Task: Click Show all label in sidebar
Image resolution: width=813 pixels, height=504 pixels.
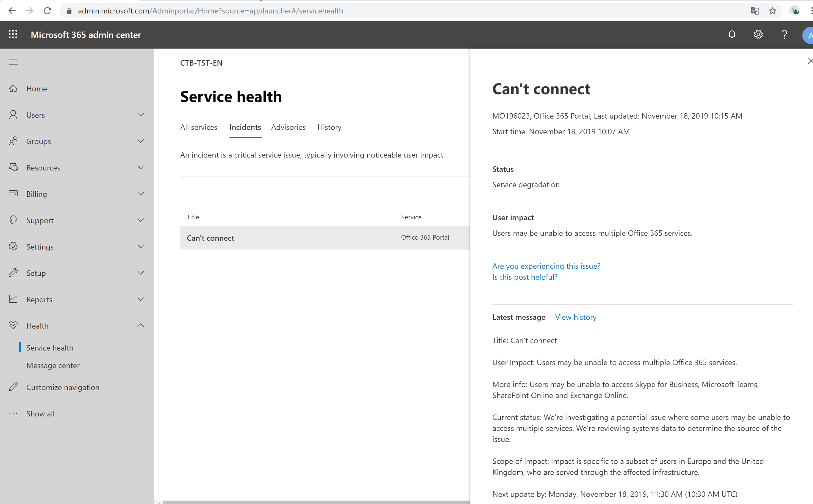Action: click(x=40, y=414)
